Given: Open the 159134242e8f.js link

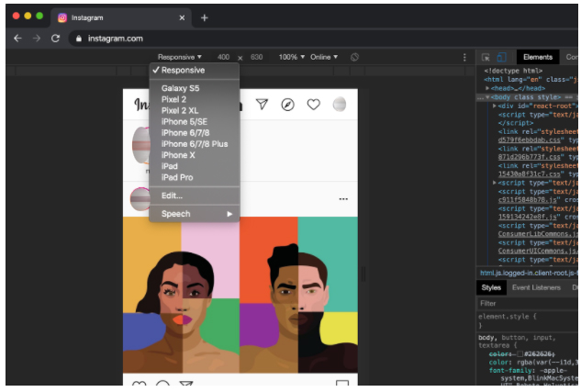Looking at the screenshot, I should 527,217.
